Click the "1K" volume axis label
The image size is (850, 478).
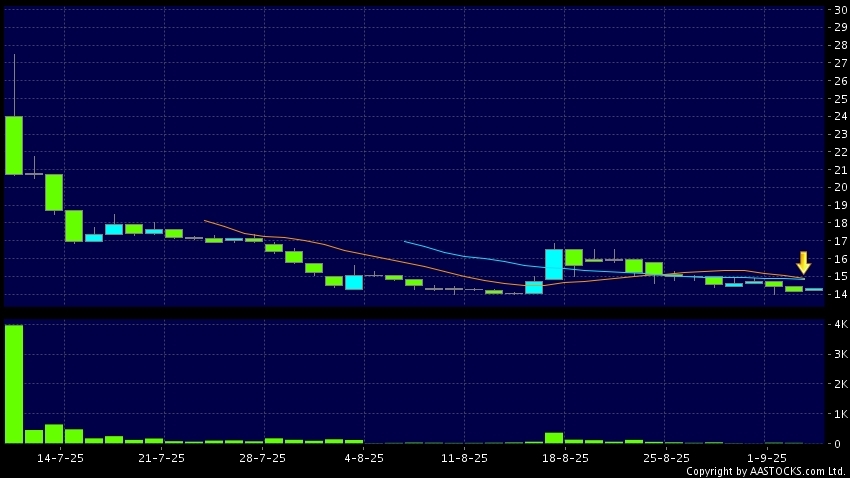(x=841, y=414)
